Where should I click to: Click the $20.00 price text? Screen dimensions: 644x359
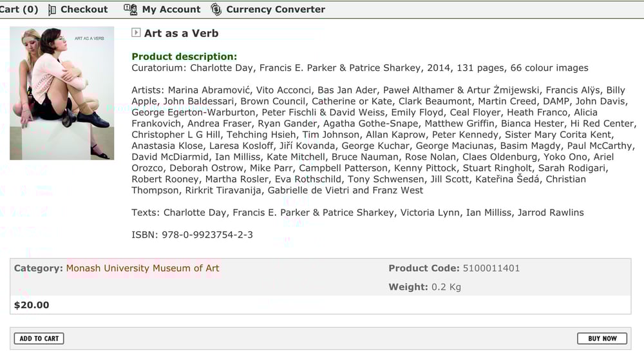[x=32, y=305]
